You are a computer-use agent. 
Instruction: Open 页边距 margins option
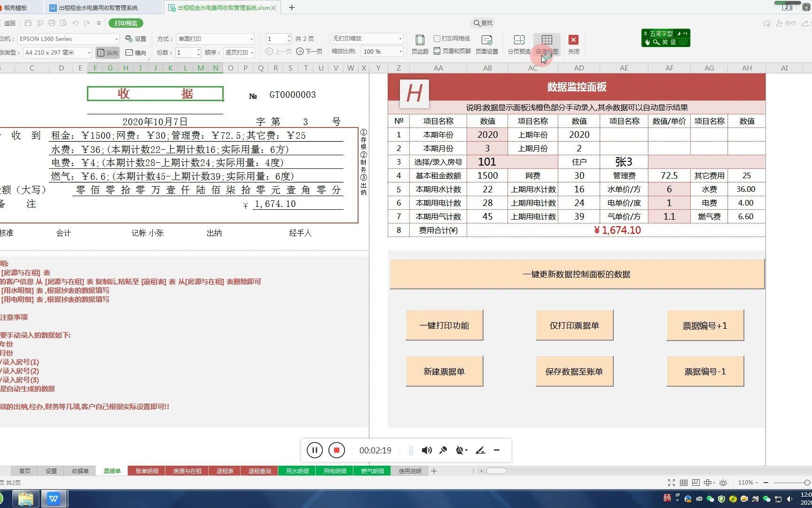point(420,45)
